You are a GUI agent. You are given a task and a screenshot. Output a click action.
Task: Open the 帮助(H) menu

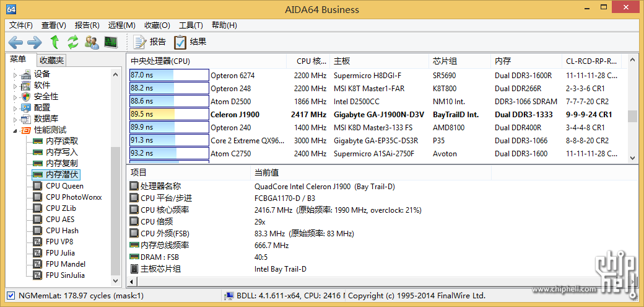pos(224,25)
